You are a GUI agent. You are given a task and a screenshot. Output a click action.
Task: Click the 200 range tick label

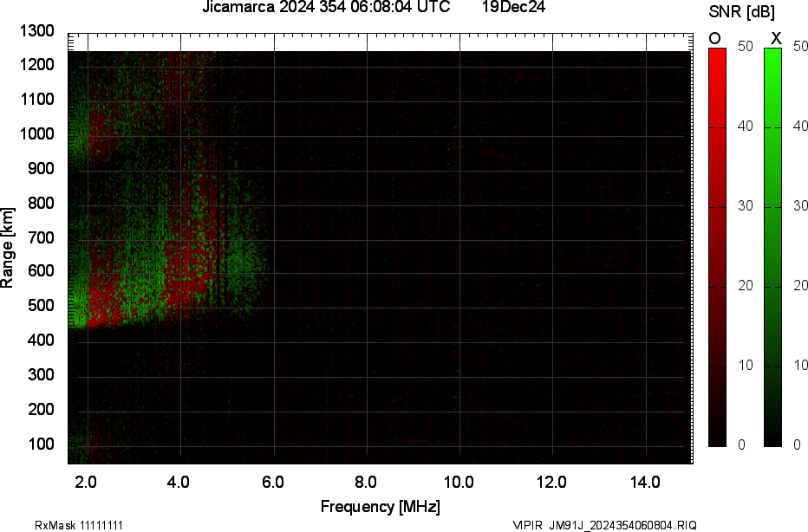tap(41, 409)
